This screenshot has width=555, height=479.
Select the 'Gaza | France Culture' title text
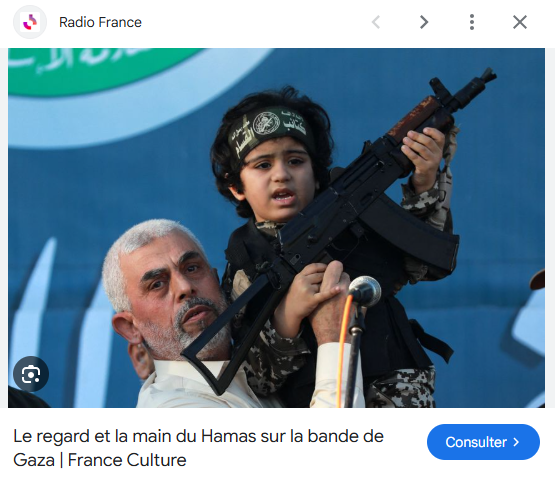point(100,460)
